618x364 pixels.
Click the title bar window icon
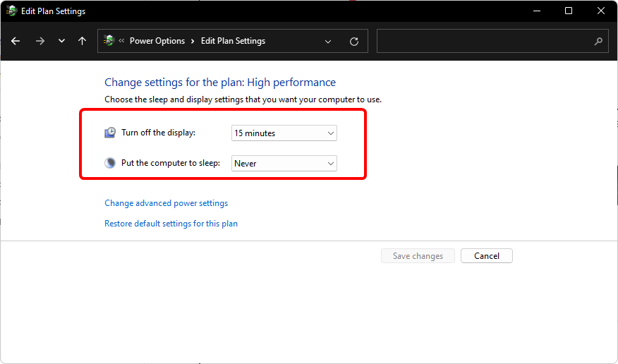point(12,11)
